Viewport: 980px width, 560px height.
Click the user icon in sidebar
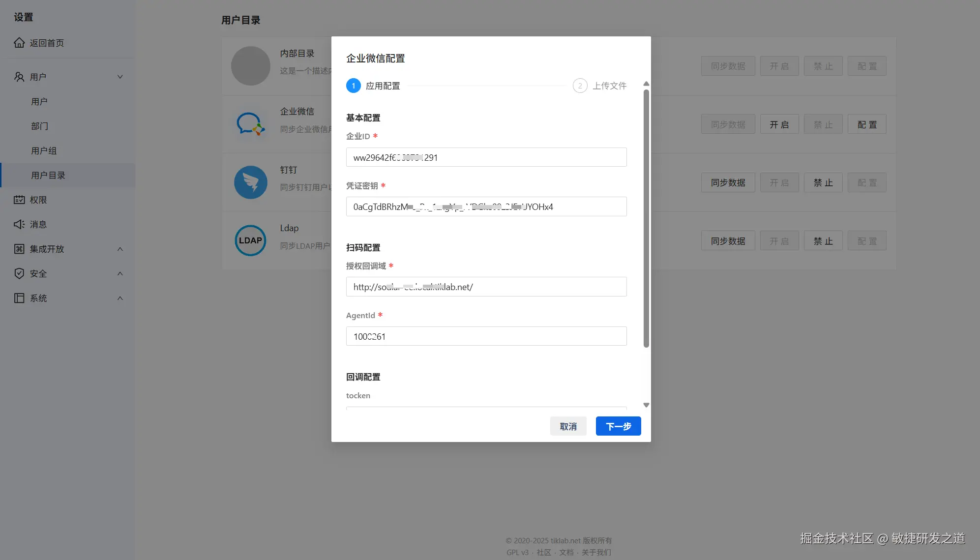(x=19, y=77)
